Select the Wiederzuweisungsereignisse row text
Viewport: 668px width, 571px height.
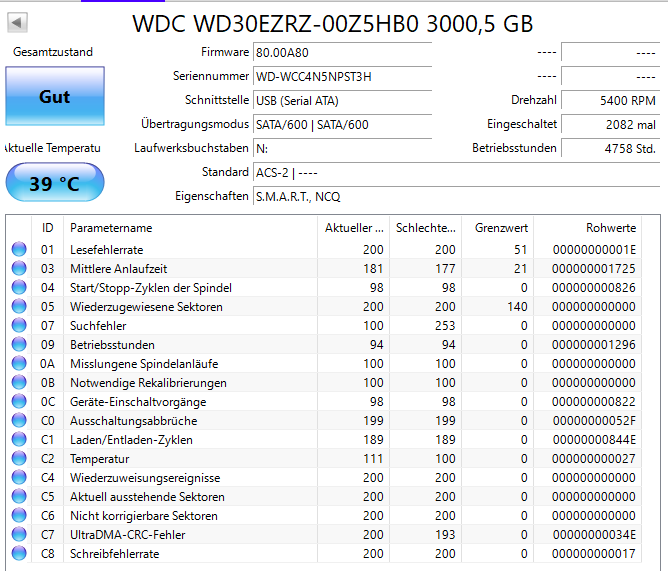click(145, 478)
